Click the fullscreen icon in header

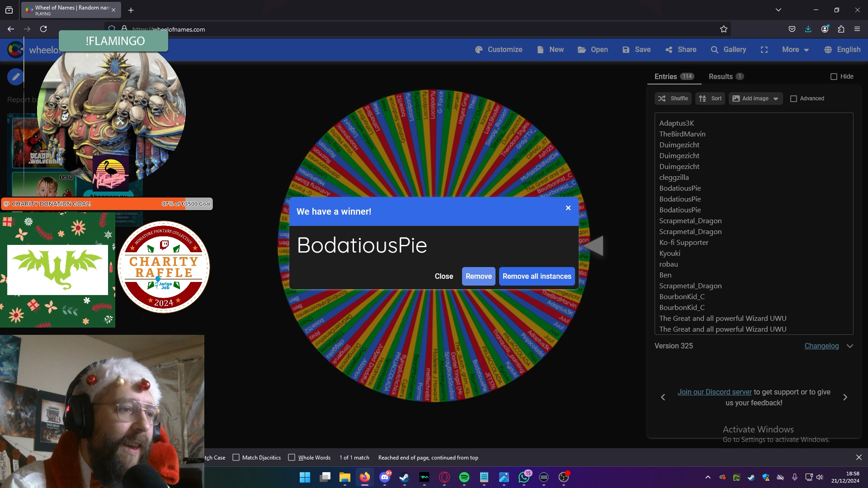[764, 50]
